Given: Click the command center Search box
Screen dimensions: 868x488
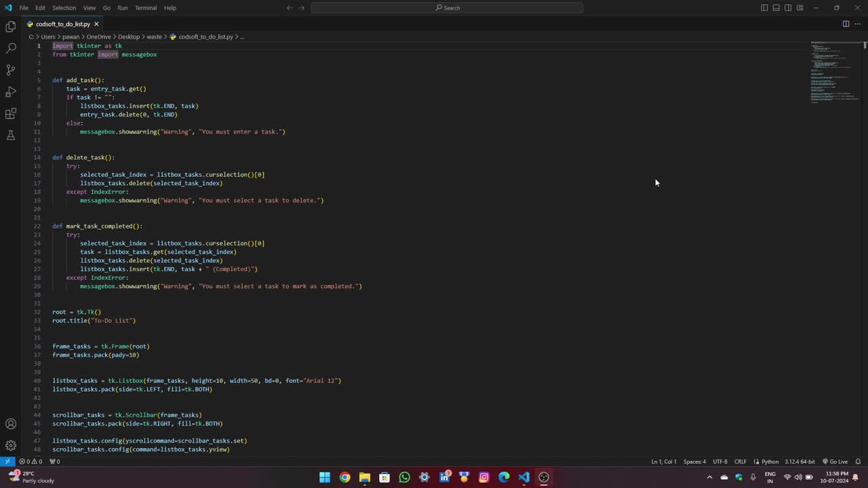Looking at the screenshot, I should pyautogui.click(x=447, y=7).
